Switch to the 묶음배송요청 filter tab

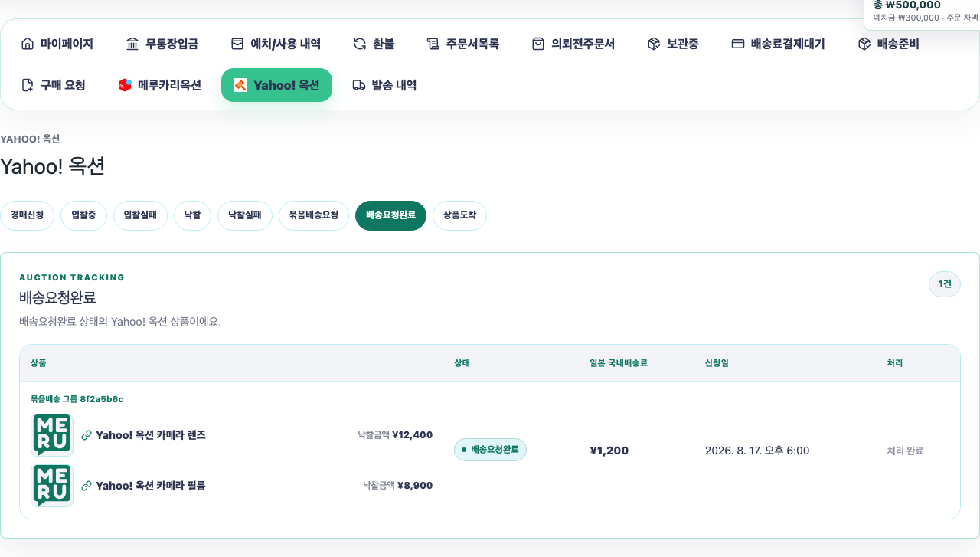click(314, 215)
